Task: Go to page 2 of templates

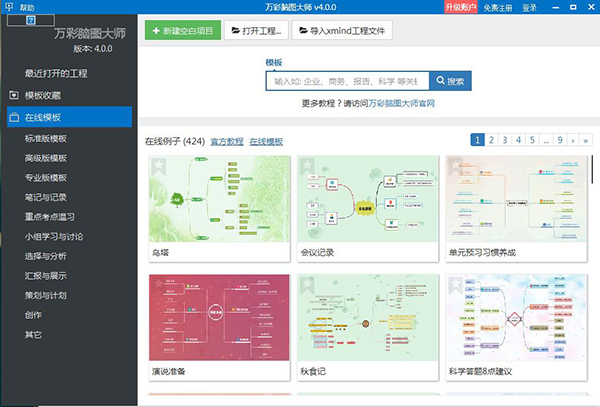Action: pyautogui.click(x=492, y=140)
